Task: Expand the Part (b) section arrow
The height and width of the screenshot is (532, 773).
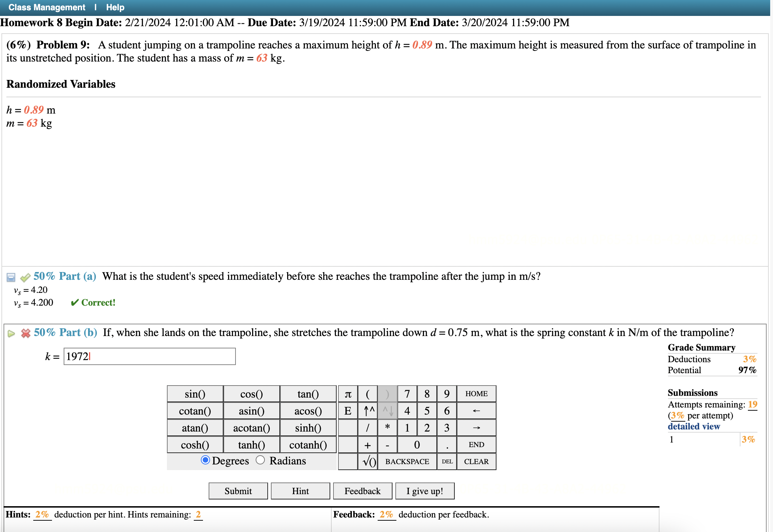Action: 11,333
